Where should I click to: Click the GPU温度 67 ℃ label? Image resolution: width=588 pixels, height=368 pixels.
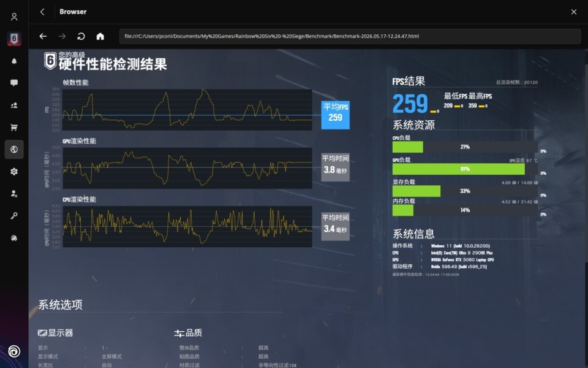point(523,160)
